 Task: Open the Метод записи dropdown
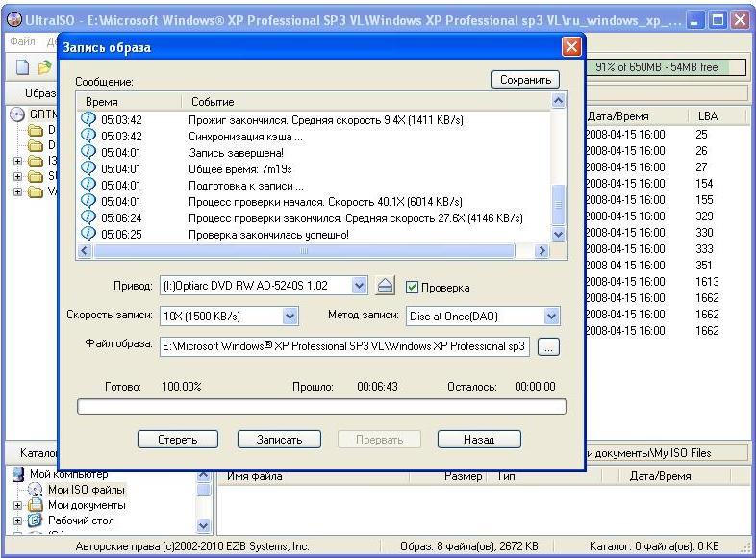click(551, 316)
